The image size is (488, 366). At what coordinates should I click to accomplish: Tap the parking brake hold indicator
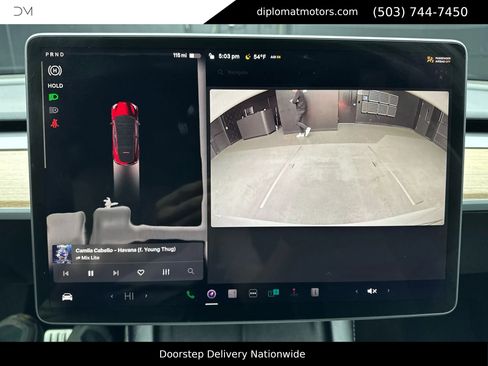pyautogui.click(x=55, y=71)
